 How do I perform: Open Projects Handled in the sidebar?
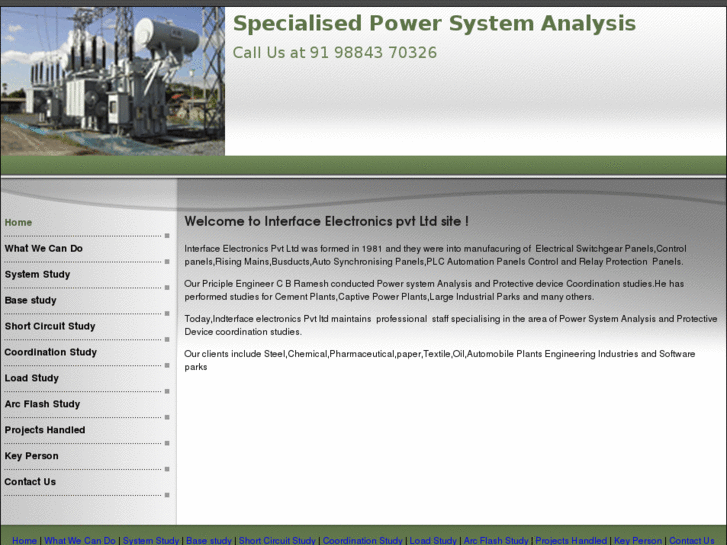click(45, 430)
